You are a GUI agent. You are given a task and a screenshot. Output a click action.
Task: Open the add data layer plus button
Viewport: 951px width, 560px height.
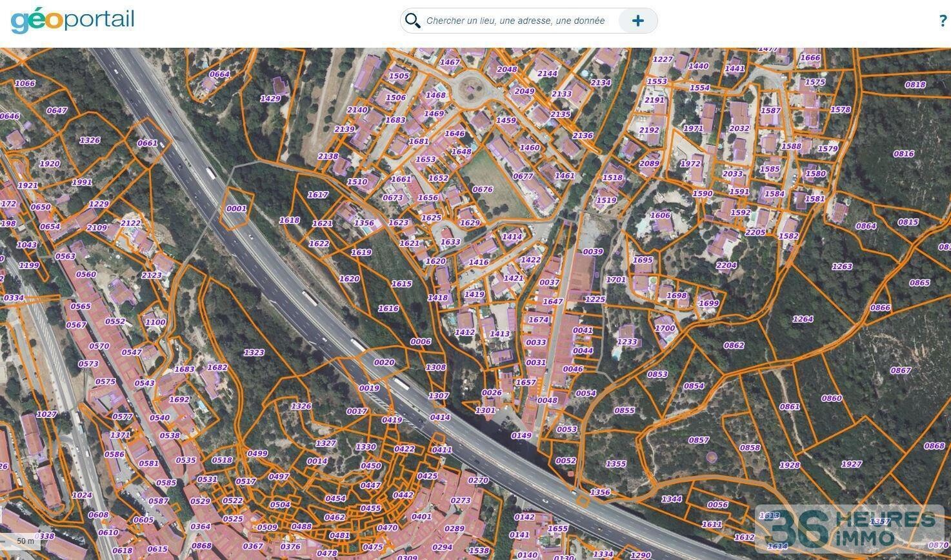pos(637,21)
